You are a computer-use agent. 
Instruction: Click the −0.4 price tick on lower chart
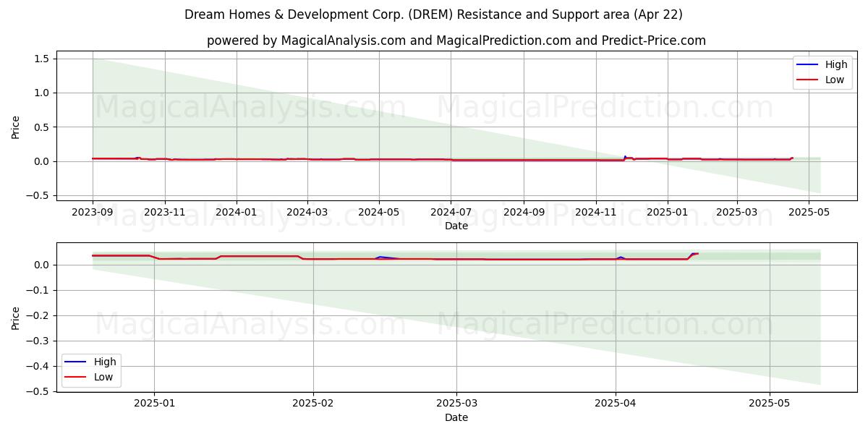[x=38, y=366]
